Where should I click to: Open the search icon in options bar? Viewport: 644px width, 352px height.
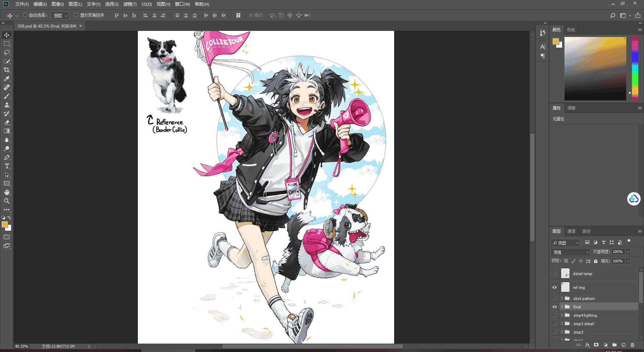click(612, 15)
